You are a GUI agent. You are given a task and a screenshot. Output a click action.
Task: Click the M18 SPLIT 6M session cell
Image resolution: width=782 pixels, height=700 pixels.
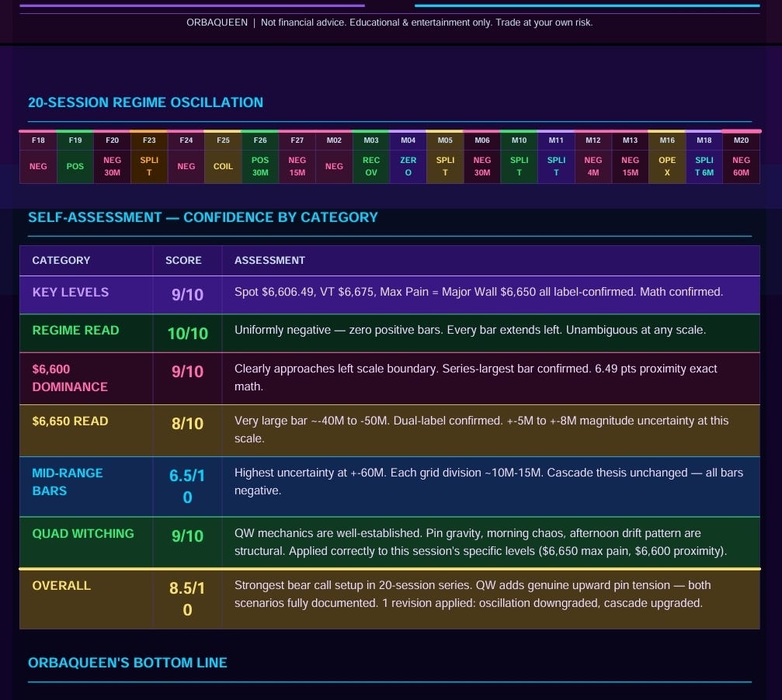tap(704, 157)
